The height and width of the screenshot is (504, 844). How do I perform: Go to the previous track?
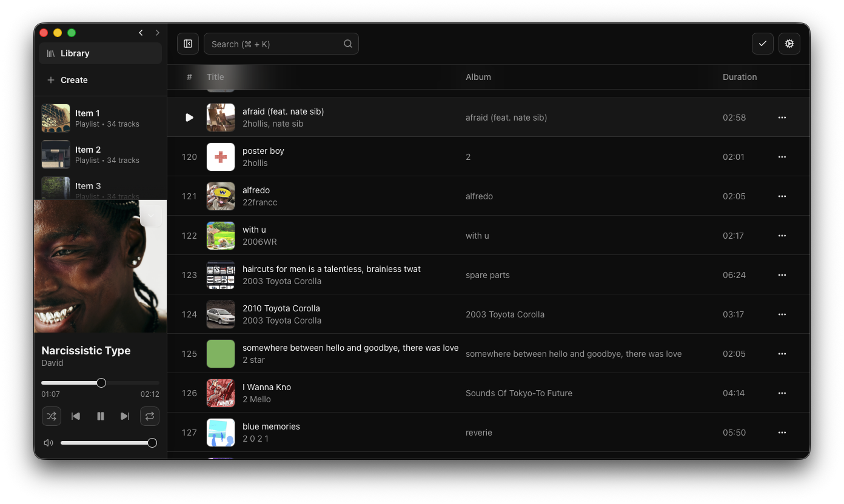[x=76, y=416]
